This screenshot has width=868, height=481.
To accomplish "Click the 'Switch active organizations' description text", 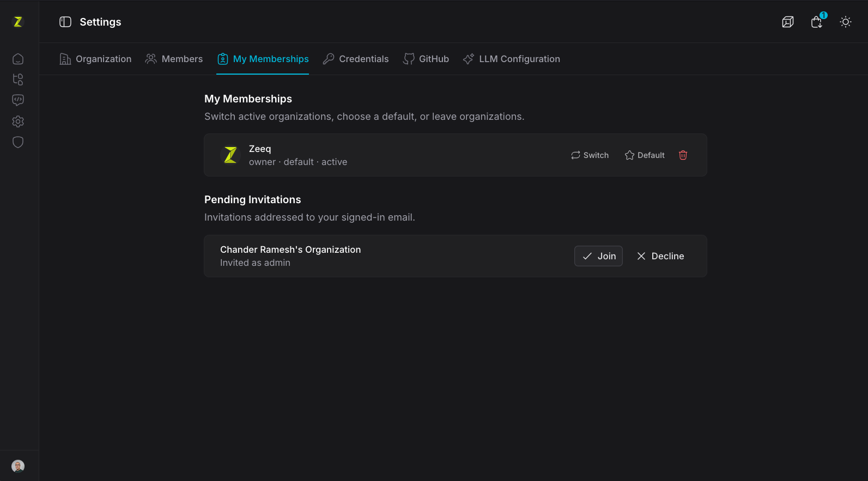I will pyautogui.click(x=365, y=117).
